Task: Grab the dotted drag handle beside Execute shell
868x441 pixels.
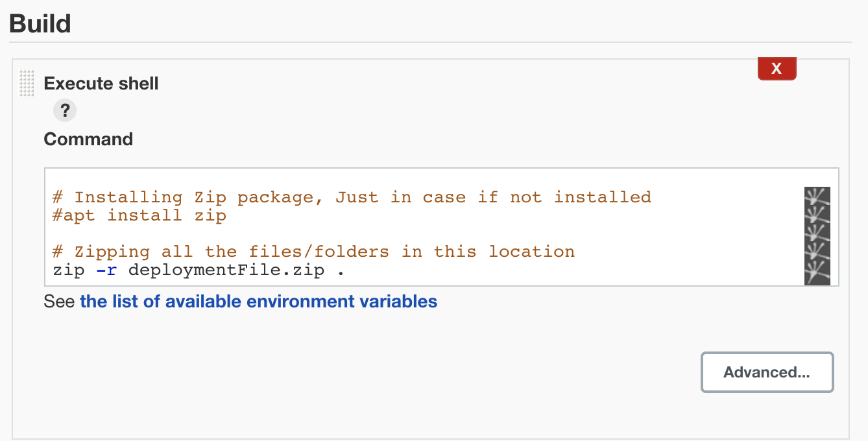Action: point(27,83)
